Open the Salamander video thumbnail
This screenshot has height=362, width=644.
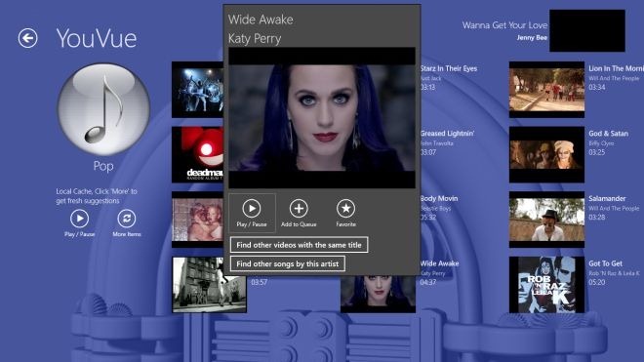546,220
